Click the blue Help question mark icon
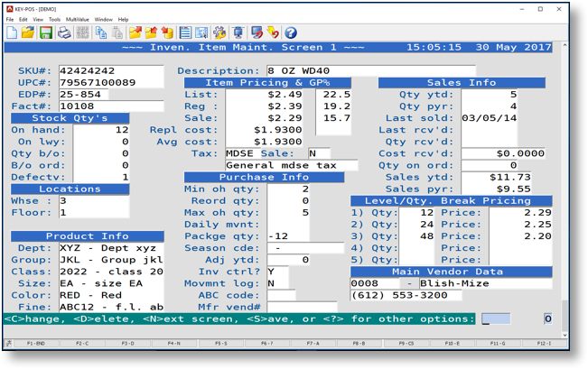Screen dimensions: 588x369 [x=291, y=32]
